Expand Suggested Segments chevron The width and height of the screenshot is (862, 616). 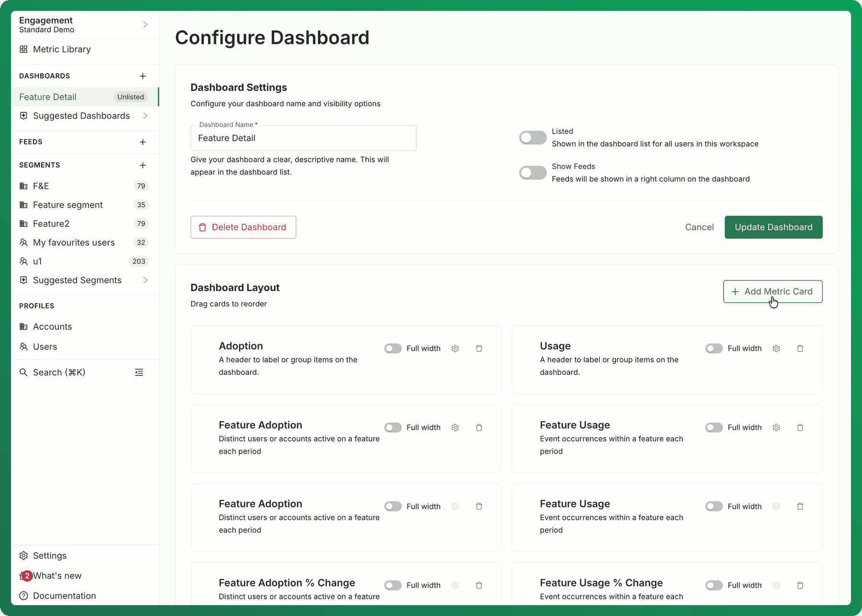pos(145,280)
